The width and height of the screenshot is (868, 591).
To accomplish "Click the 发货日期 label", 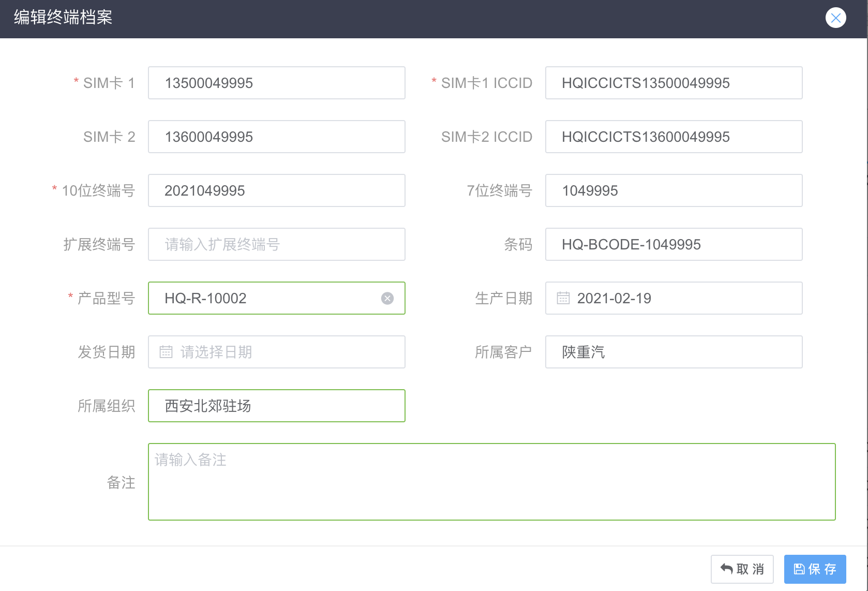I will [106, 352].
